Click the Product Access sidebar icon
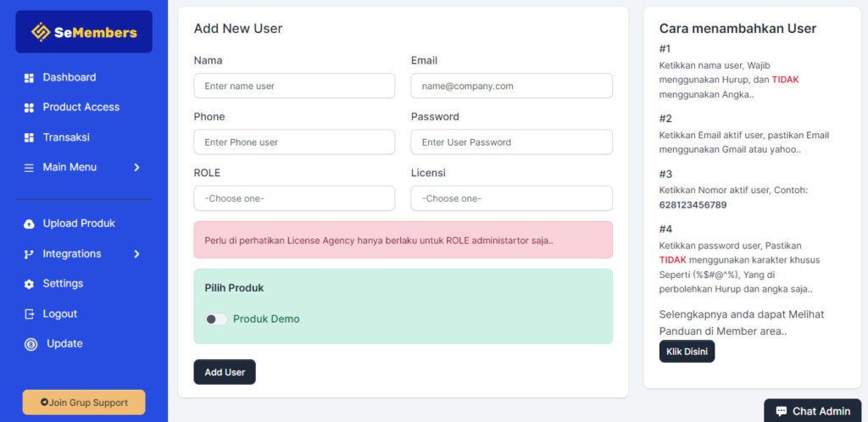This screenshot has width=868, height=422. 29,108
